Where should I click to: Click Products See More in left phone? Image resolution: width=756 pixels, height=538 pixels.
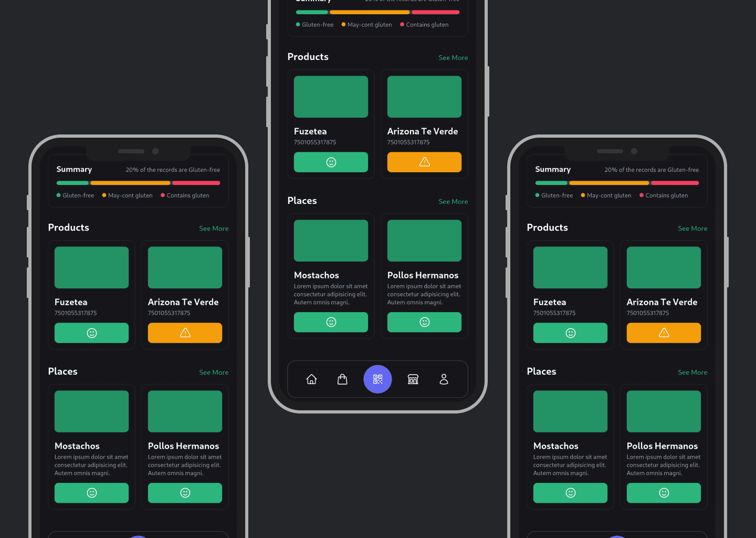214,229
